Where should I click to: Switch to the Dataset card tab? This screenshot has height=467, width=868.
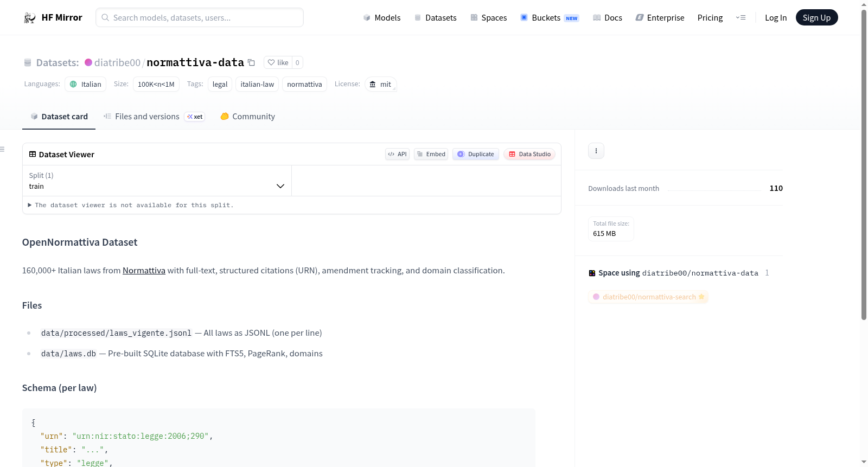click(59, 117)
